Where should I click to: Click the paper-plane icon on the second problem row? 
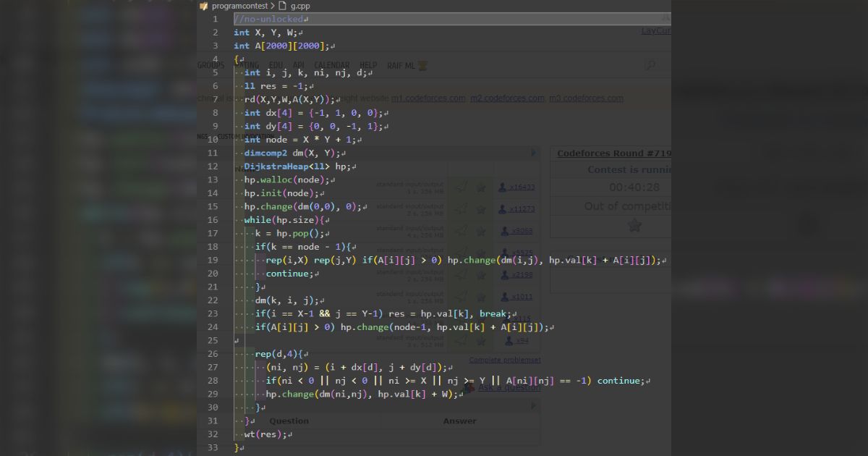click(460, 207)
